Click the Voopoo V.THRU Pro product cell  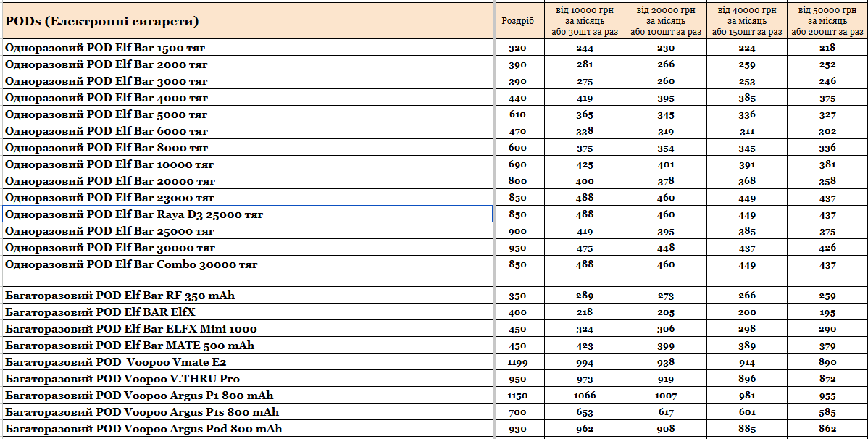[248, 379]
